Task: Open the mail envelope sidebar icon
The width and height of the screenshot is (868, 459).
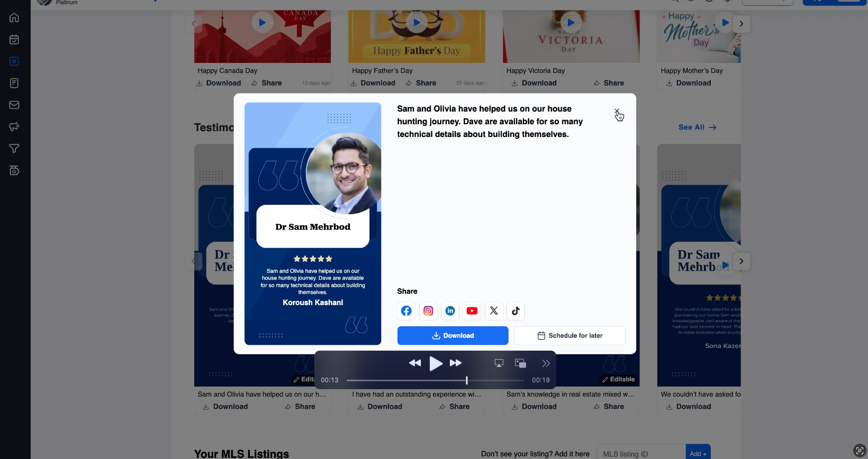Action: (x=14, y=105)
